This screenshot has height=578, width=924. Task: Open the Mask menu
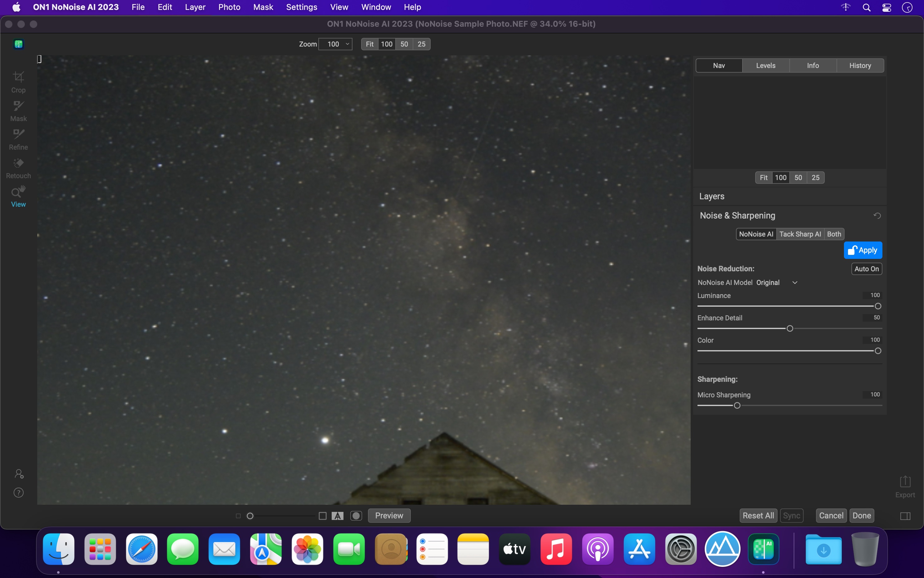(x=263, y=7)
